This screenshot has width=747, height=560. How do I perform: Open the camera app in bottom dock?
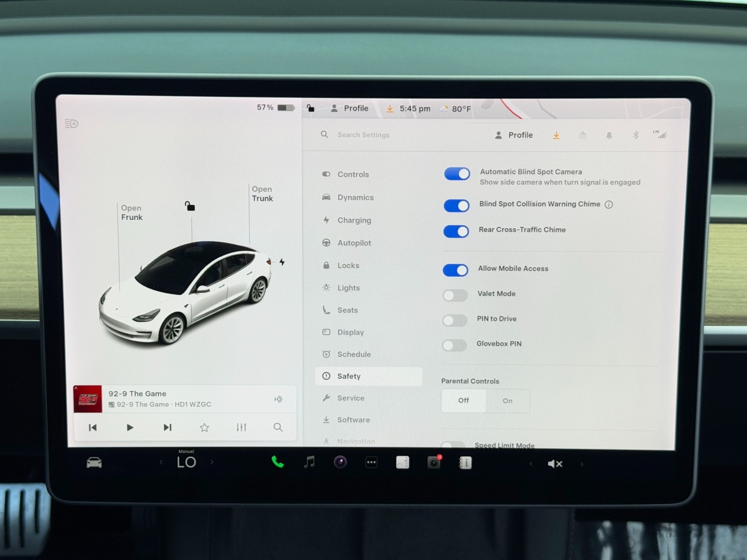pyautogui.click(x=340, y=462)
